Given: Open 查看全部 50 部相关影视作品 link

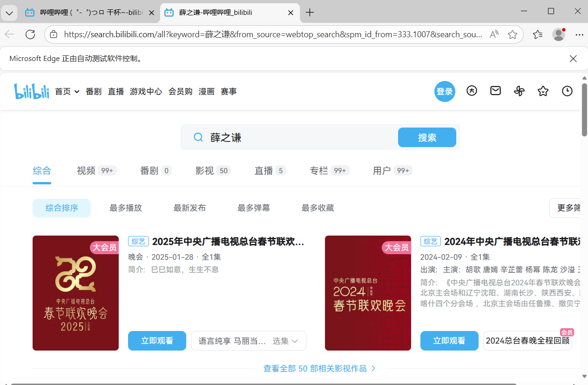Looking at the screenshot, I should point(319,369).
